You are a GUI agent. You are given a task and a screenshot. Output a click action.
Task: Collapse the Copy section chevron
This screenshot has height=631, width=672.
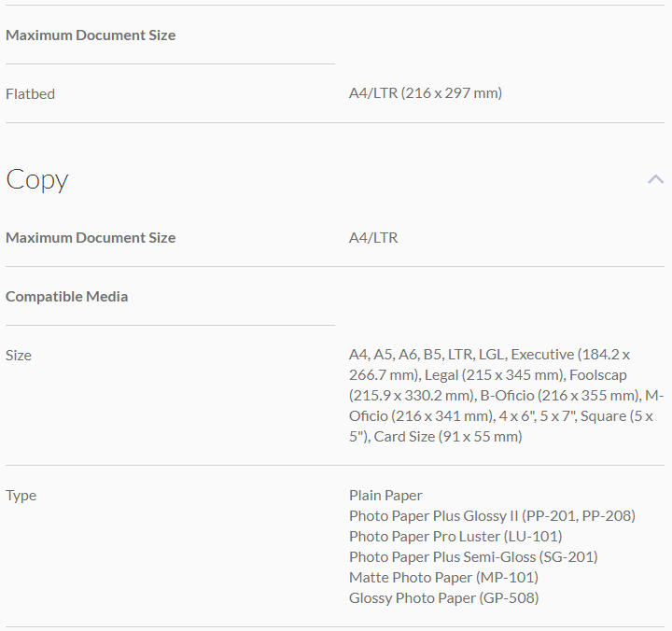click(x=655, y=179)
